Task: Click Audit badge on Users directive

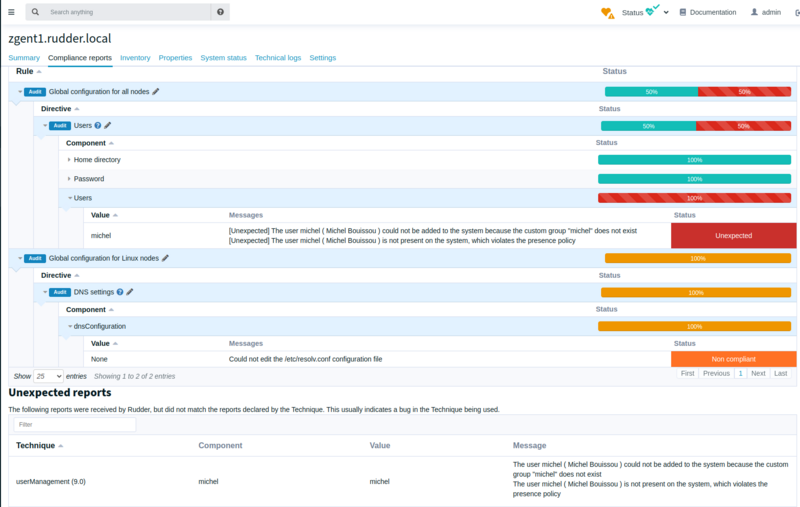Action: tap(60, 125)
